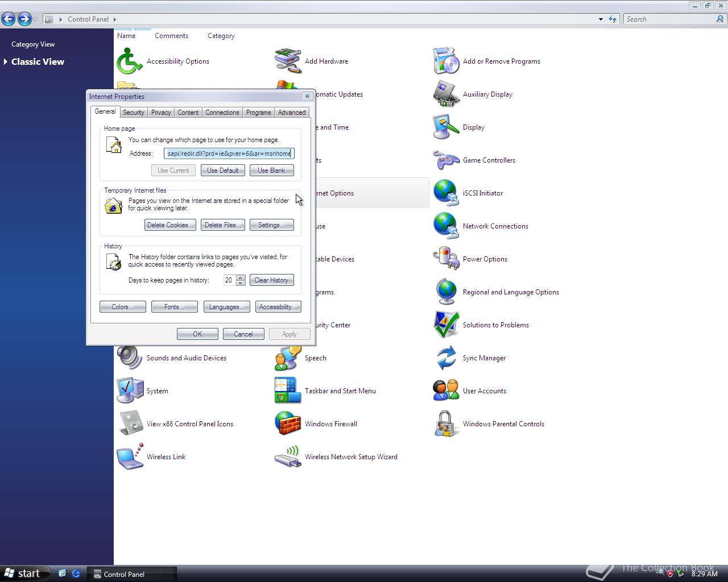Screen dimensions: 728x582
Task: Open temporary files Settings button
Action: tap(271, 225)
